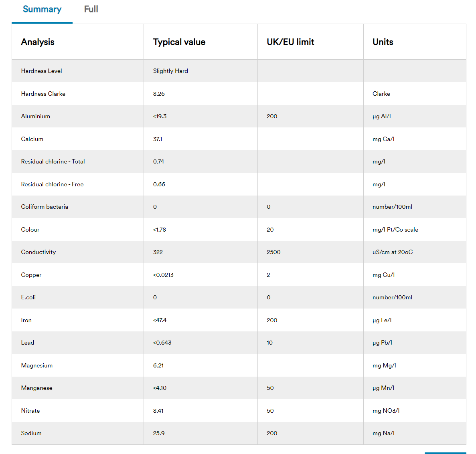Screen dimensions: 476x454
Task: Select Residual chlorine - Free row
Action: [x=52, y=184]
